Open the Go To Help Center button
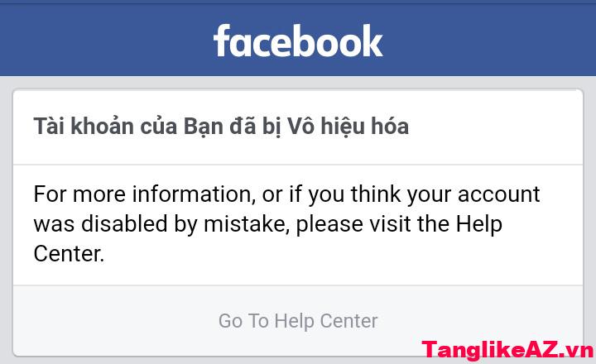Screen dimensions: 596x364 [x=298, y=321]
